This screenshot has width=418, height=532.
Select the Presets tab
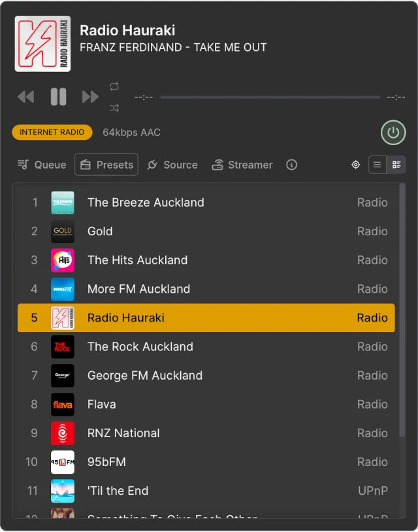[106, 165]
